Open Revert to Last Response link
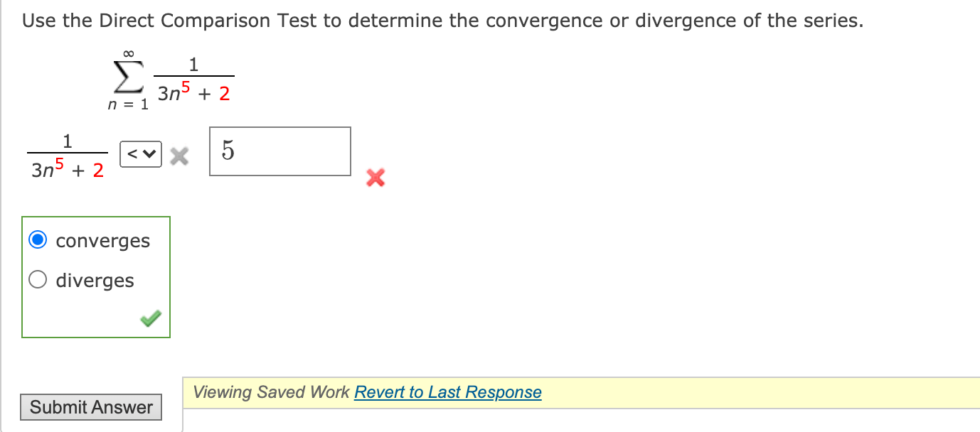The image size is (980, 432). [448, 391]
